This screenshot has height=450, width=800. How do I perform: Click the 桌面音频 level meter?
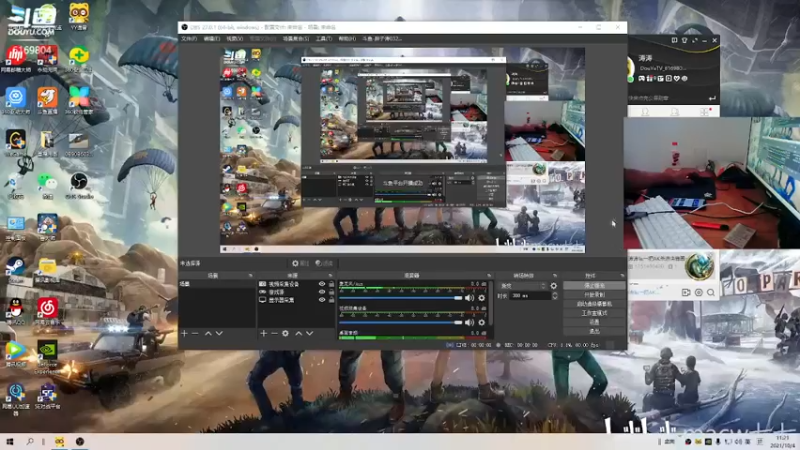pos(412,338)
